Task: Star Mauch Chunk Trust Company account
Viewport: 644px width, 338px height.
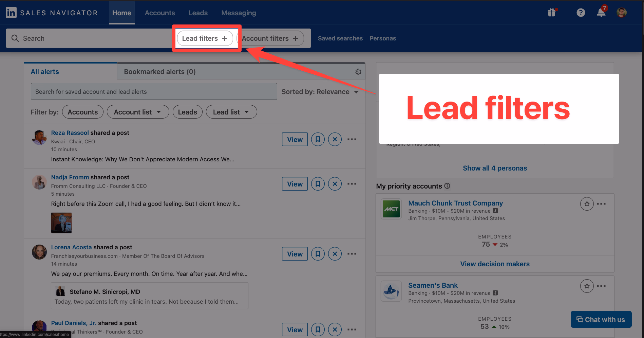Action: (587, 204)
